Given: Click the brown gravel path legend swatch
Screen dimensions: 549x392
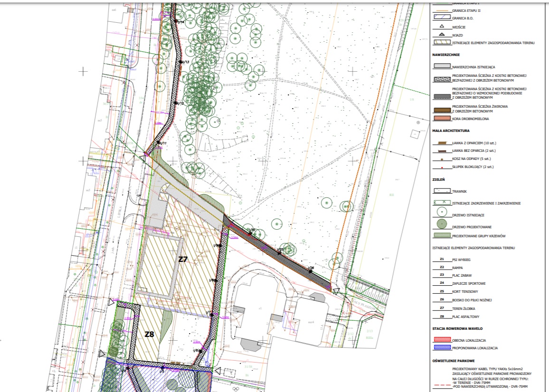Looking at the screenshot, I should point(442,110).
